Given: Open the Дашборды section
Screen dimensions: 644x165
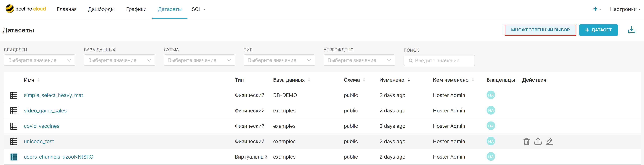Looking at the screenshot, I should (101, 9).
